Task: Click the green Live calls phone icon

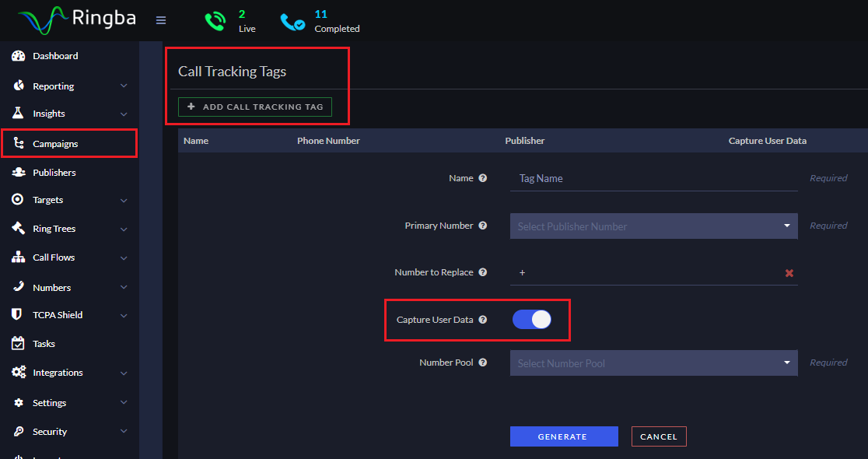Action: coord(215,21)
